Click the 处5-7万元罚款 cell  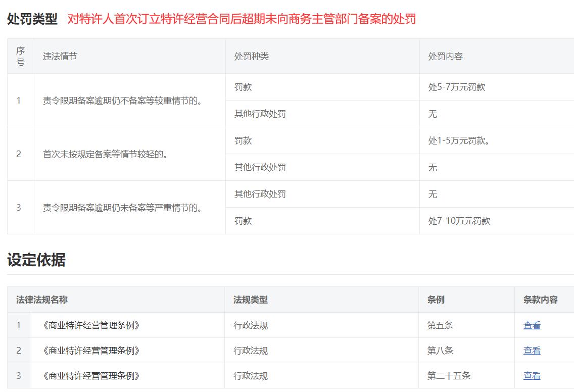pos(456,87)
